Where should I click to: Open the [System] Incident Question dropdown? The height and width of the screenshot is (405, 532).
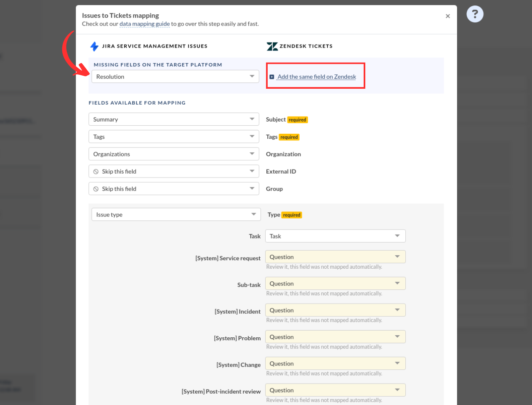335,310
